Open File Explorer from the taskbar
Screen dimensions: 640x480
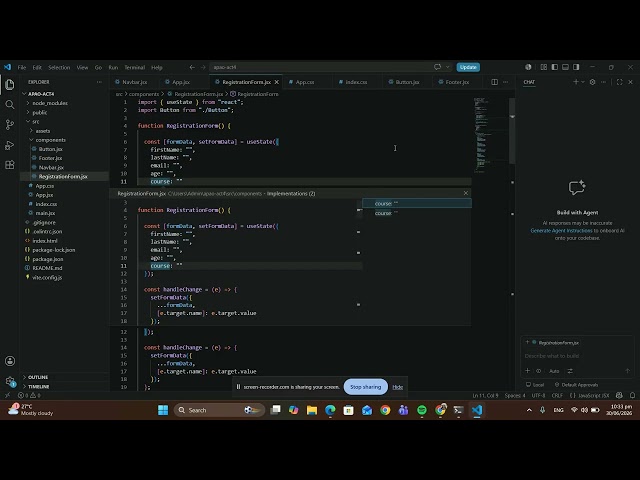pos(312,410)
